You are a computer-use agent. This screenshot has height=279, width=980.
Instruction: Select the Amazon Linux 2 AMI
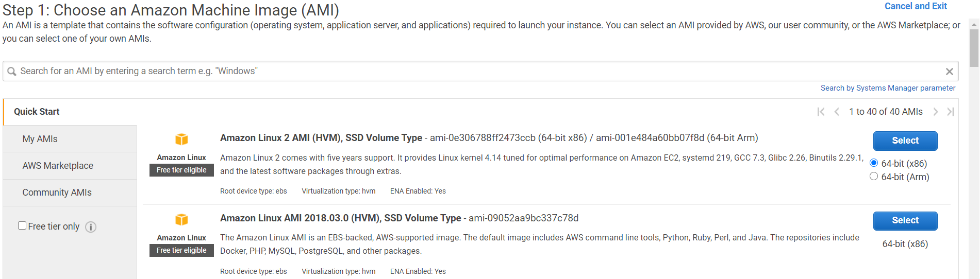tap(905, 141)
